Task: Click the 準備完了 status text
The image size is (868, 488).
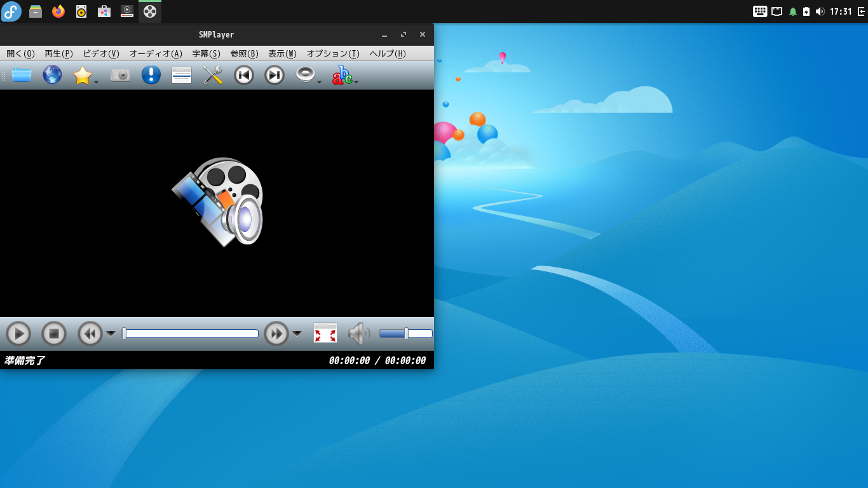Action: pos(25,360)
